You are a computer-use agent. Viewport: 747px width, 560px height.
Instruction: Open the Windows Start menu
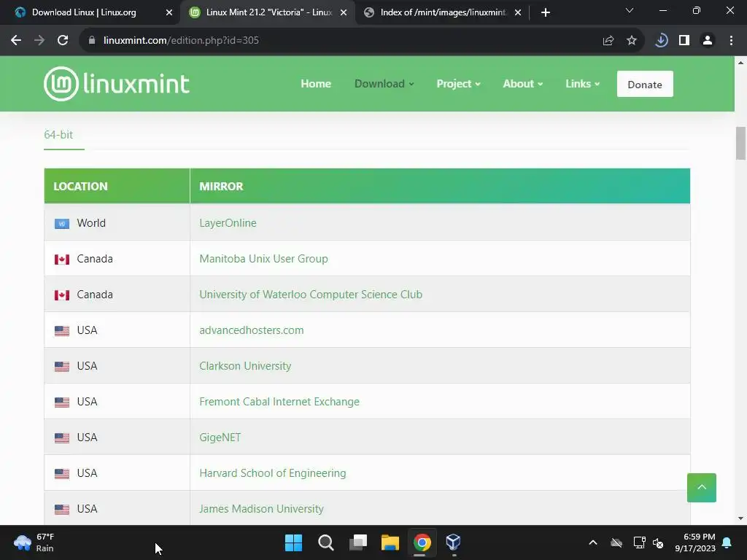293,542
